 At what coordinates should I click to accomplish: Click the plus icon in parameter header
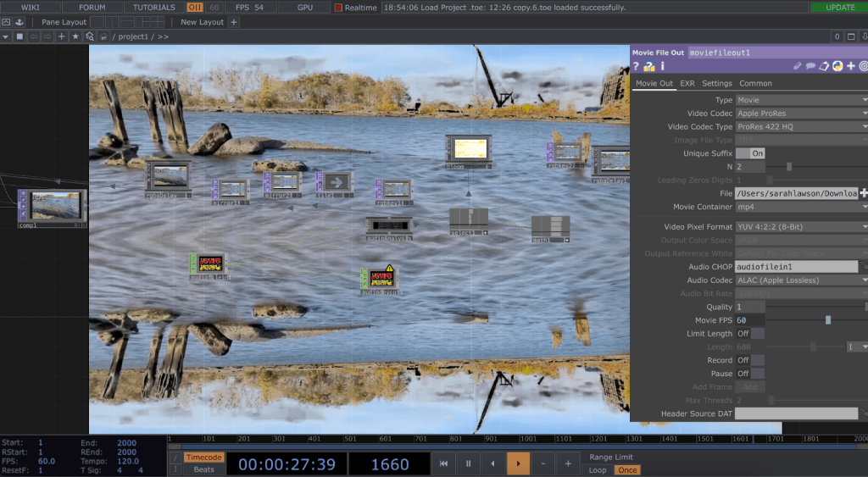pos(850,66)
